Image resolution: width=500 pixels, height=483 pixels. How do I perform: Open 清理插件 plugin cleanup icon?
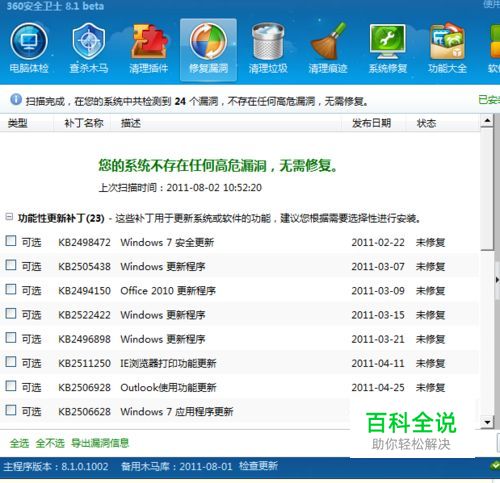point(149,48)
